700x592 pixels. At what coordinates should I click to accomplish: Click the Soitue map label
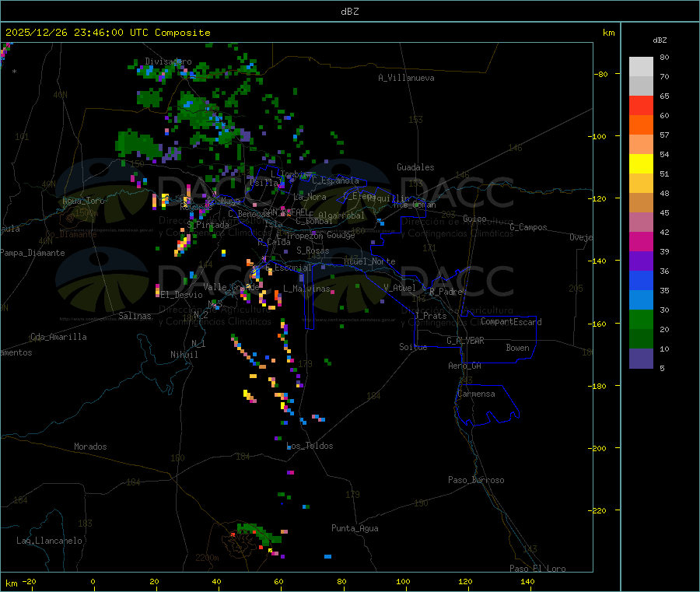coord(413,347)
